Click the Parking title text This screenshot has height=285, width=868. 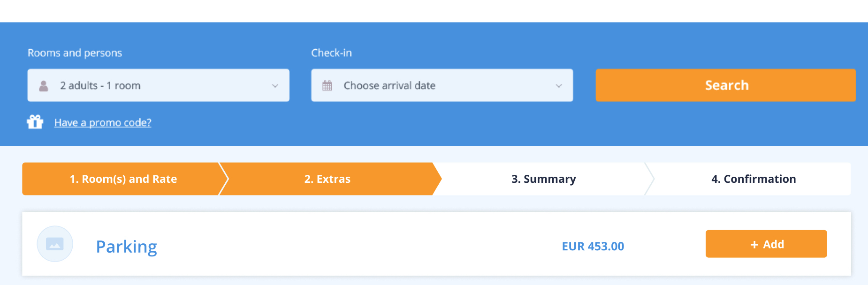pos(126,247)
